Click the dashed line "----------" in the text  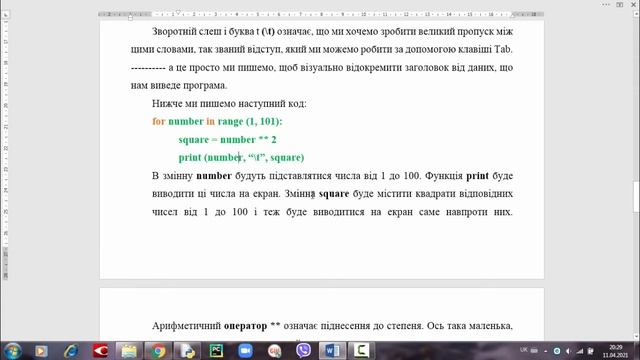point(148,68)
